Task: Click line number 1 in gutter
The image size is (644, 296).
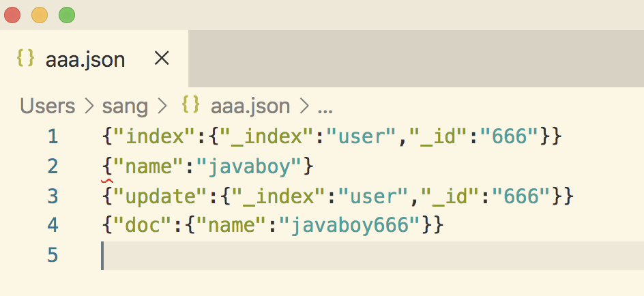Action: click(53, 137)
